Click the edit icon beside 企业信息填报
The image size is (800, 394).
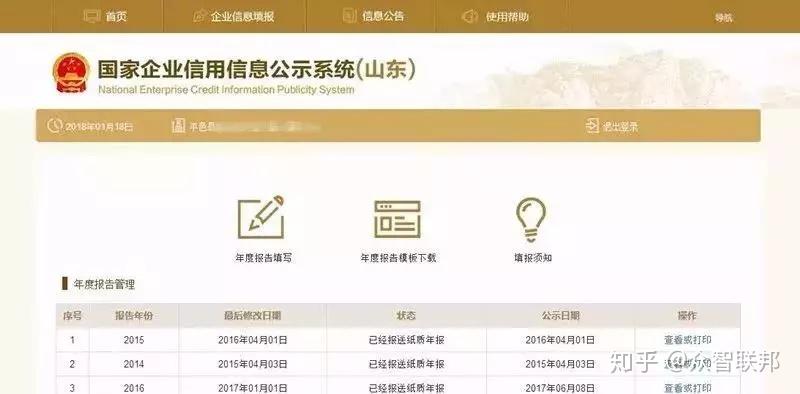pos(199,16)
